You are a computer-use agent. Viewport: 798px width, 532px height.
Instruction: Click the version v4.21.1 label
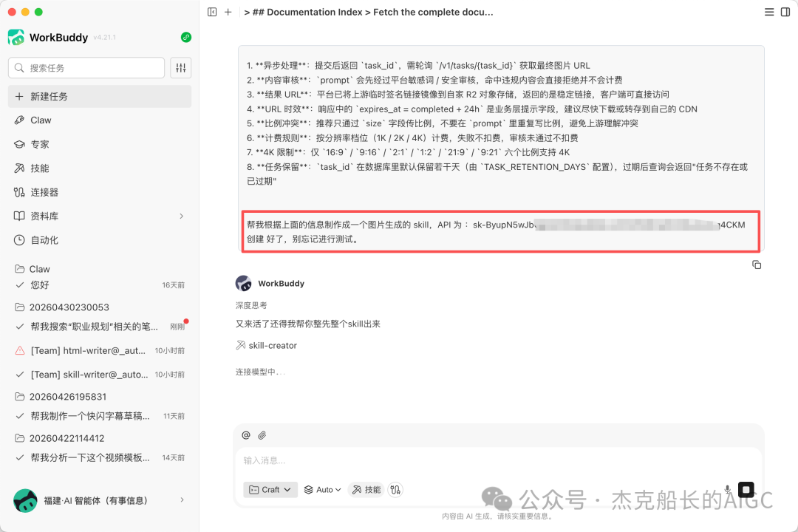click(104, 38)
